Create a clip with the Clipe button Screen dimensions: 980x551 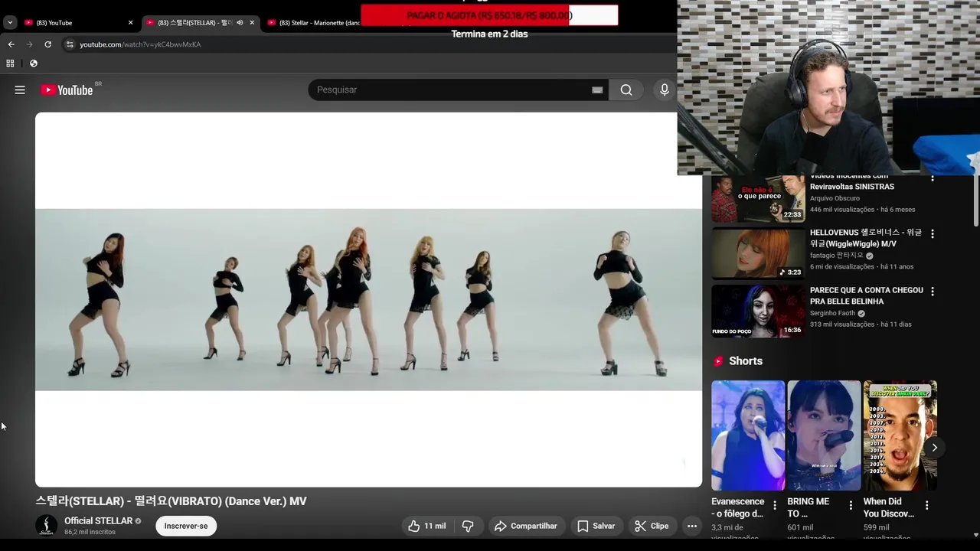click(x=652, y=526)
